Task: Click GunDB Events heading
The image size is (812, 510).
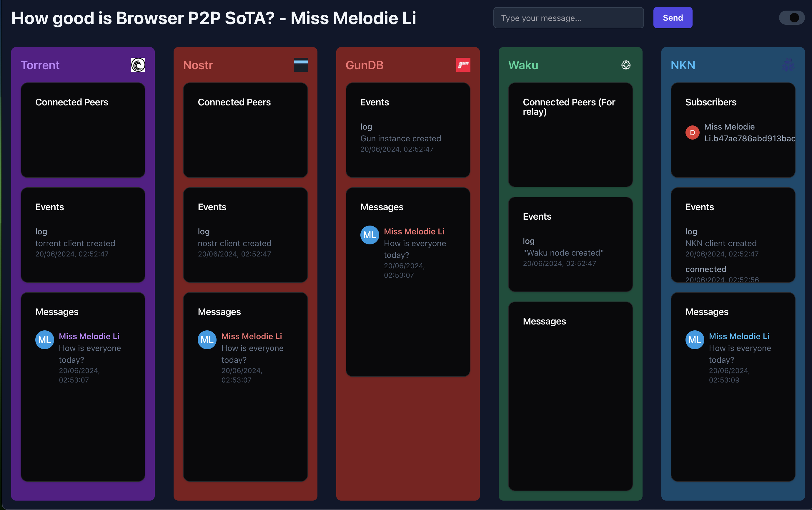Action: 374,102
